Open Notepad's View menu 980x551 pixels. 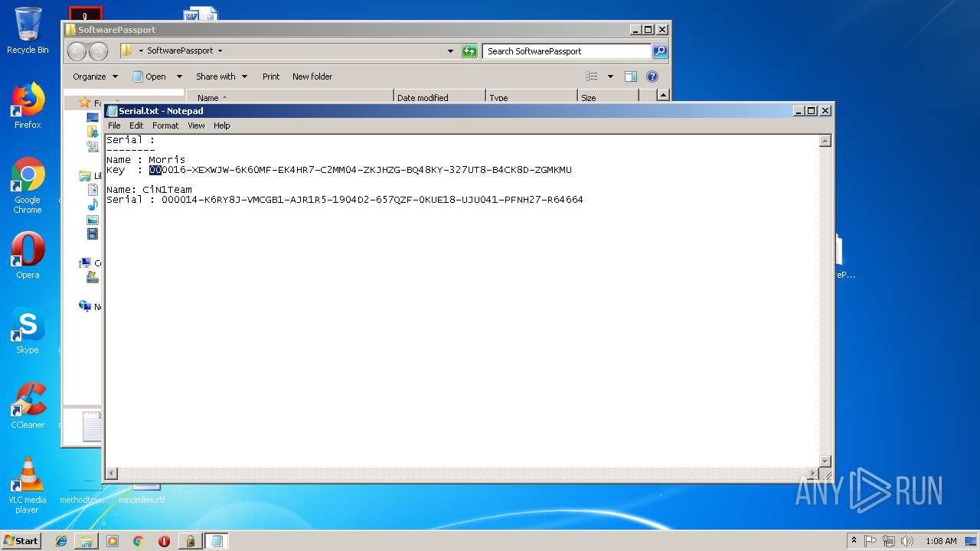196,126
